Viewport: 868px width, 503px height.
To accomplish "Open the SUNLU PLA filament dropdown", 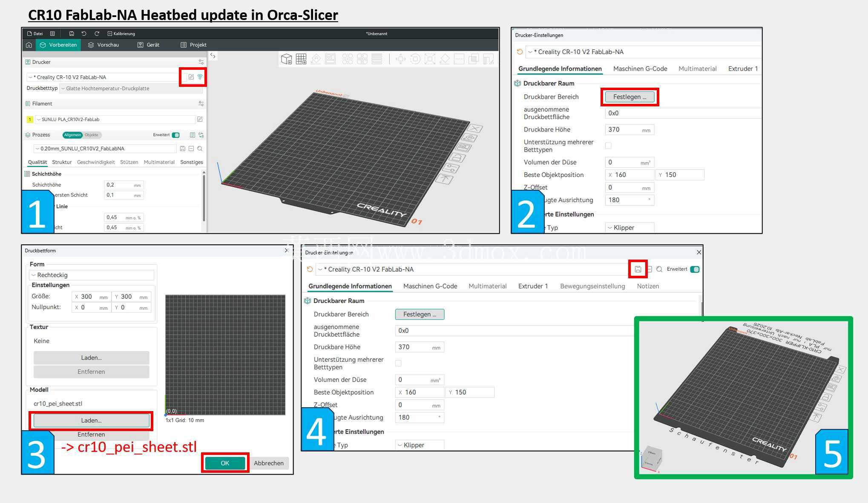I will [115, 120].
